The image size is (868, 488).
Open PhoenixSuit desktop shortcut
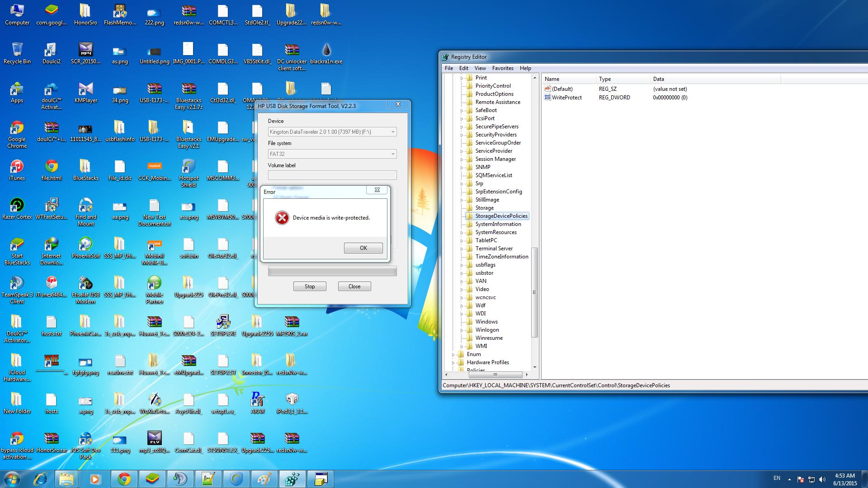[86, 248]
